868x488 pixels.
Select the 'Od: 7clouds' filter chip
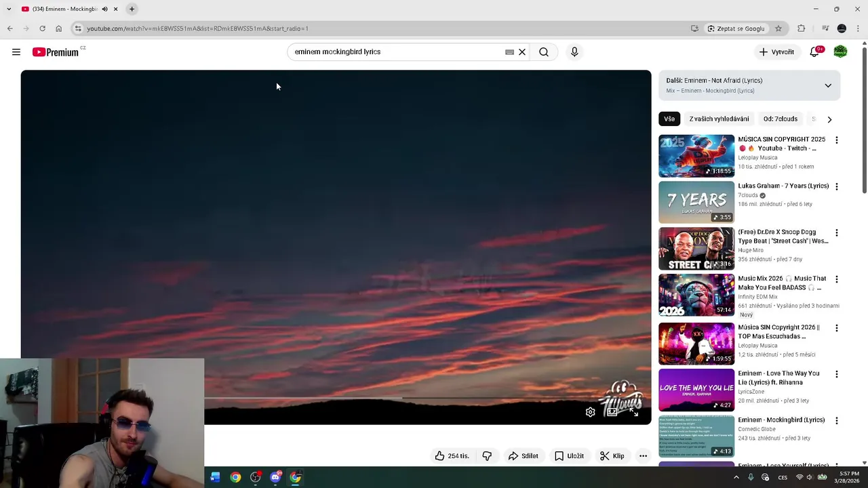coord(780,119)
